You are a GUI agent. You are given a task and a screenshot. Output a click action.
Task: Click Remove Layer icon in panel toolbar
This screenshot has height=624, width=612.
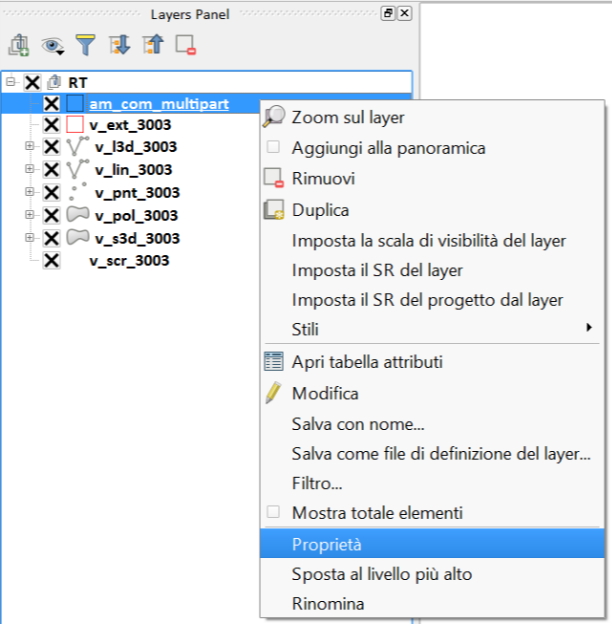pos(185,45)
